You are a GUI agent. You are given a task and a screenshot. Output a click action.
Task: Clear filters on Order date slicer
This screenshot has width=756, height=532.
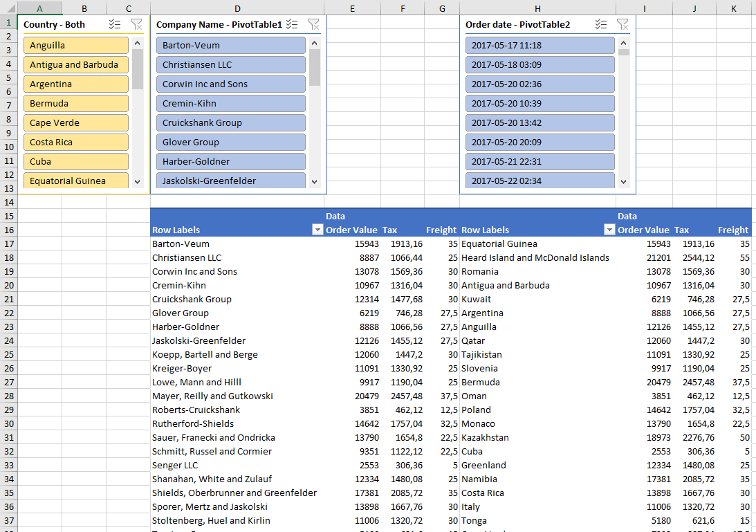point(623,24)
